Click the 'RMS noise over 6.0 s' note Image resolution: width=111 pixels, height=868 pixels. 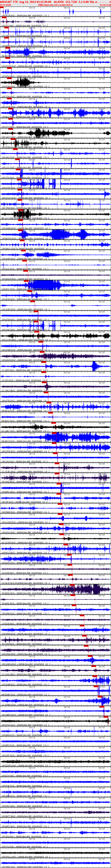pyautogui.click(x=55, y=5)
